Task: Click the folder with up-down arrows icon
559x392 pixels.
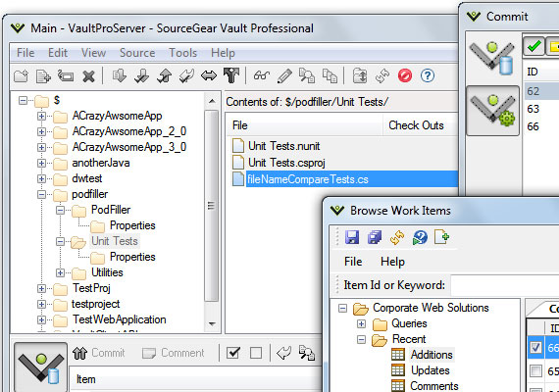Action: pos(360,75)
